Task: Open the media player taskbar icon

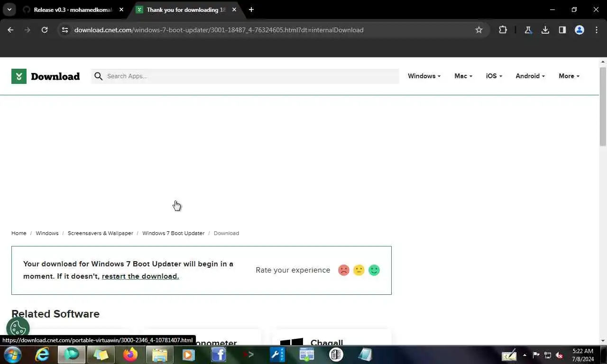Action: tap(189, 355)
